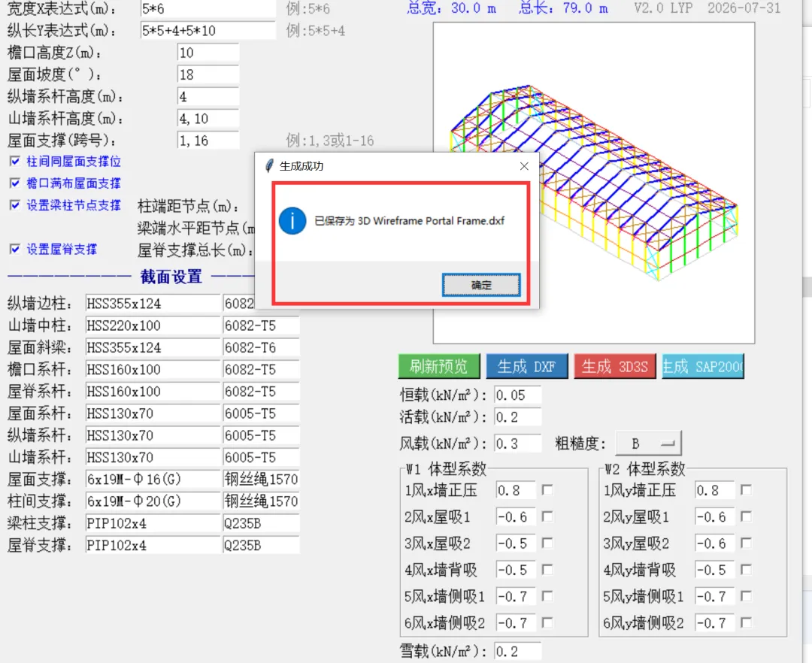The height and width of the screenshot is (663, 812).
Task: Click the 屋面坡度 input field
Action: click(x=208, y=74)
